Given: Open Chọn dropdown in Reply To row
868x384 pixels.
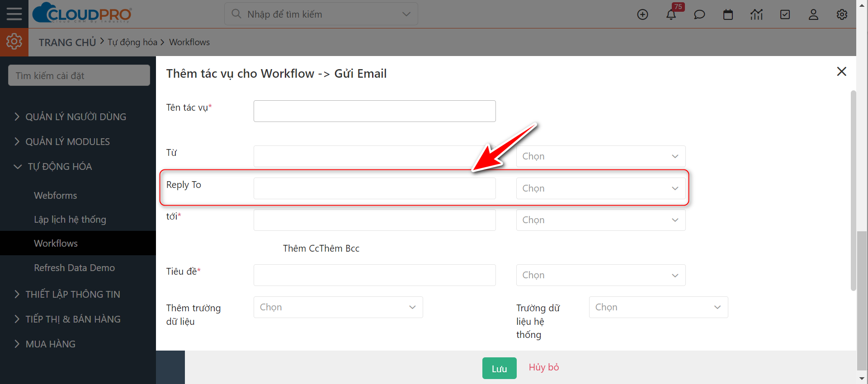Looking at the screenshot, I should point(601,188).
